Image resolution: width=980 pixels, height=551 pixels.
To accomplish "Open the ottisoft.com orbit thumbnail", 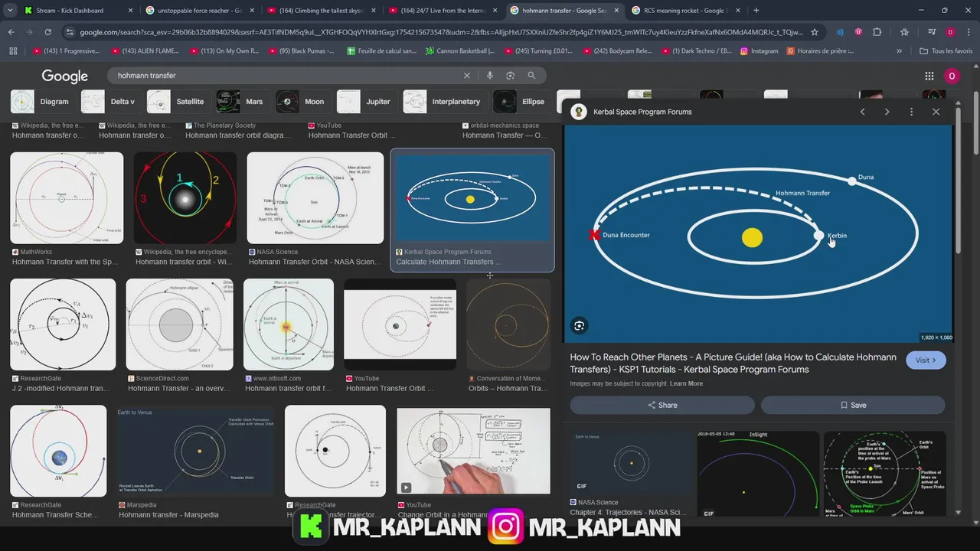I will (x=288, y=324).
